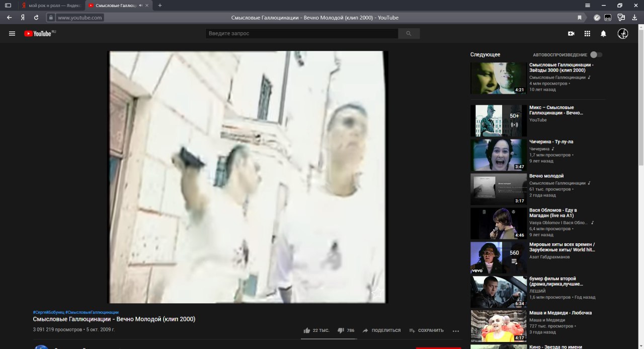Click the 'Поделиться' share button
Viewport: 644px width, 349px height.
point(381,330)
